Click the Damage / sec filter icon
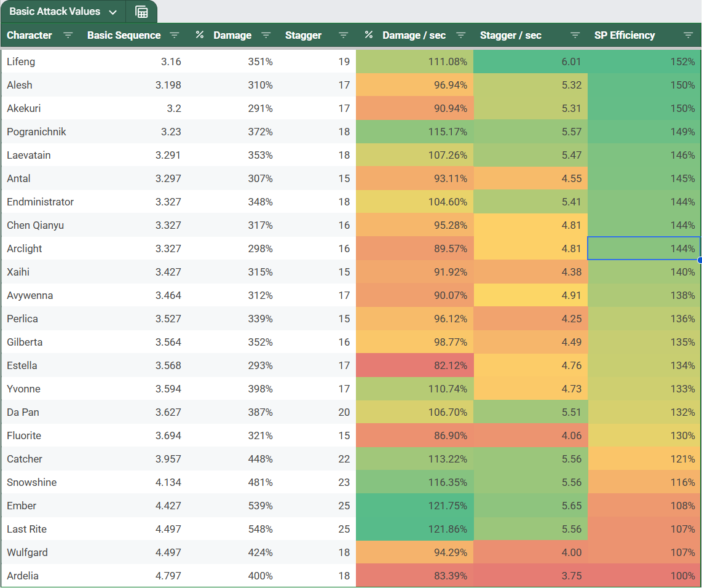Image resolution: width=702 pixels, height=588 pixels. pos(461,36)
